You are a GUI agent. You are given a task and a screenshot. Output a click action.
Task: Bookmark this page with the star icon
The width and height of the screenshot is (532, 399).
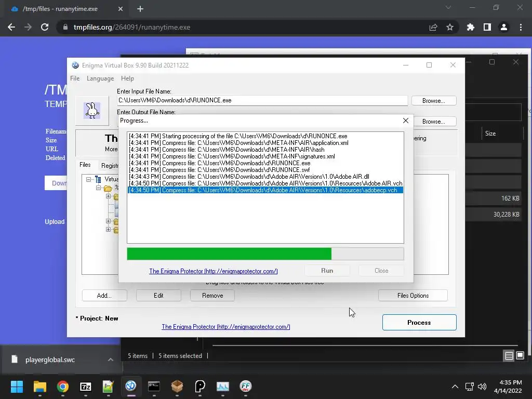[450, 27]
